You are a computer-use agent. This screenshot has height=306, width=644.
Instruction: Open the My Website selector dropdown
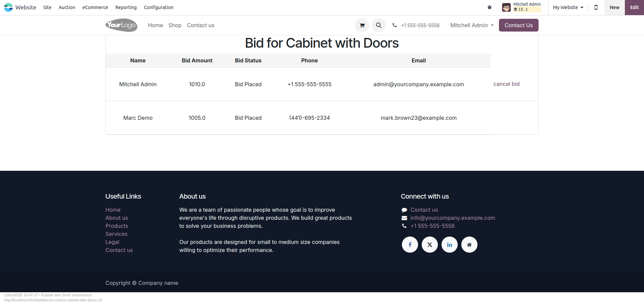(568, 7)
